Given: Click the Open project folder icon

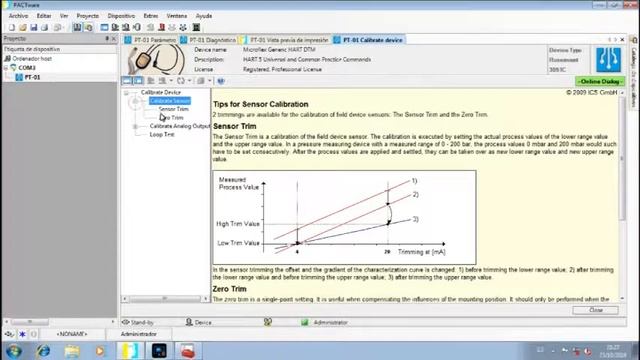Looking at the screenshot, I should tap(22, 27).
